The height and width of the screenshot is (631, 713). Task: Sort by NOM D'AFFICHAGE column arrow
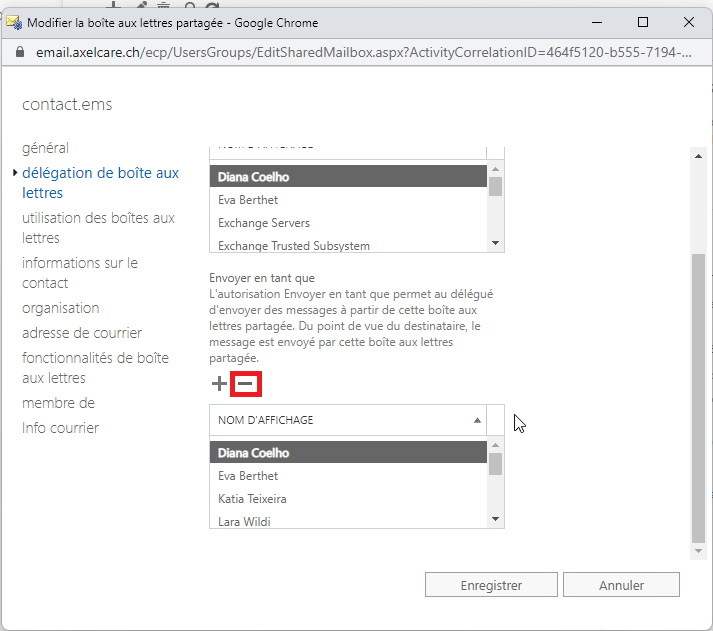pyautogui.click(x=476, y=420)
